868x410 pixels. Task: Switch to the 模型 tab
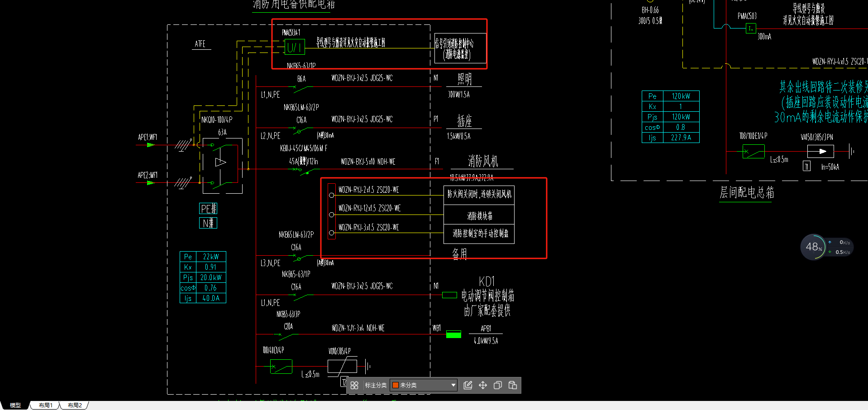[15, 405]
